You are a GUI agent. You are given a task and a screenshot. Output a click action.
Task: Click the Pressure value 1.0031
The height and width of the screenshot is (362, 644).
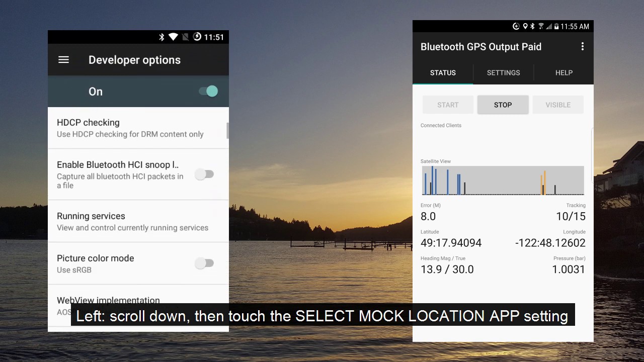(569, 269)
